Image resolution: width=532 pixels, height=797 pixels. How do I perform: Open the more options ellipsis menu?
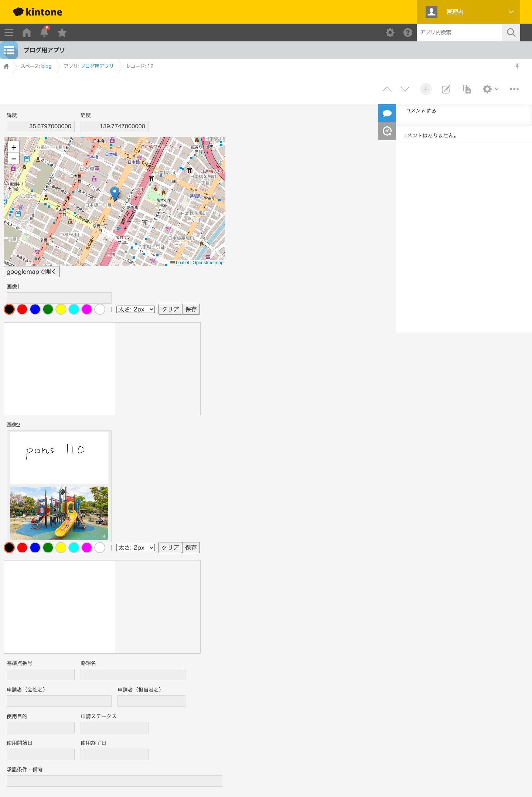point(514,89)
